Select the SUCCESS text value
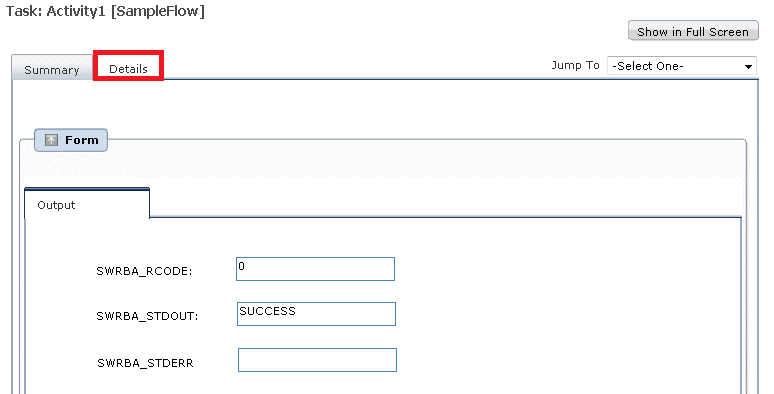Image resolution: width=774 pixels, height=394 pixels. (x=268, y=311)
